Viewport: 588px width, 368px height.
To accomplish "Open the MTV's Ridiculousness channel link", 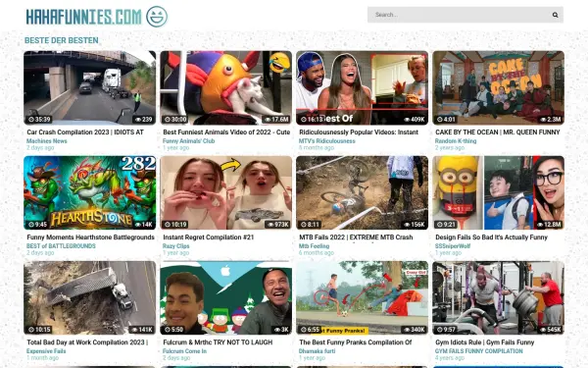I will click(x=326, y=141).
